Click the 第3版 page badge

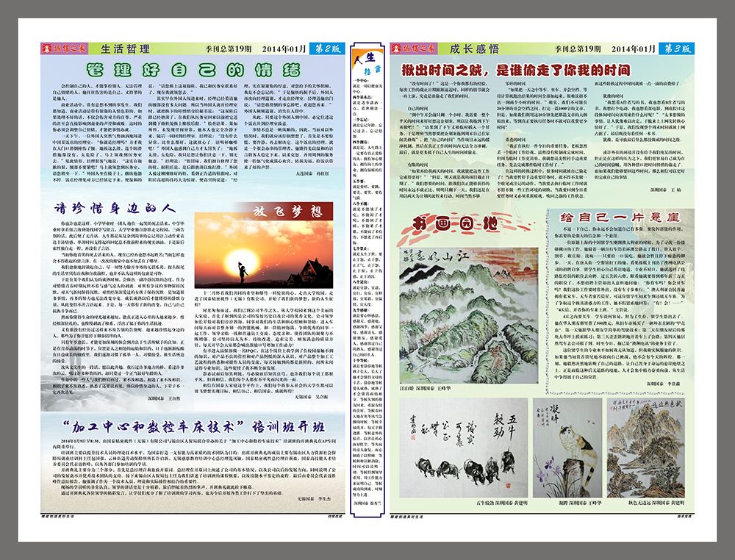[676, 49]
